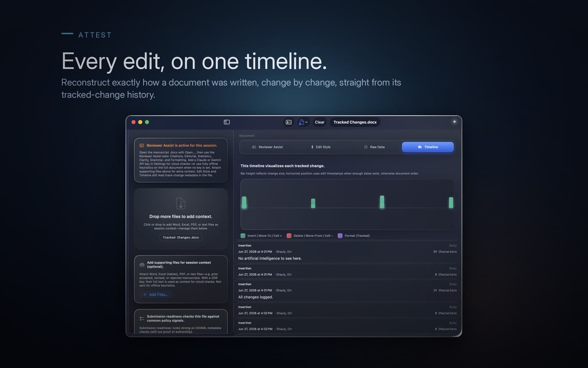
Task: Click 'Add supporting files for session context' heading
Action: pos(179,265)
